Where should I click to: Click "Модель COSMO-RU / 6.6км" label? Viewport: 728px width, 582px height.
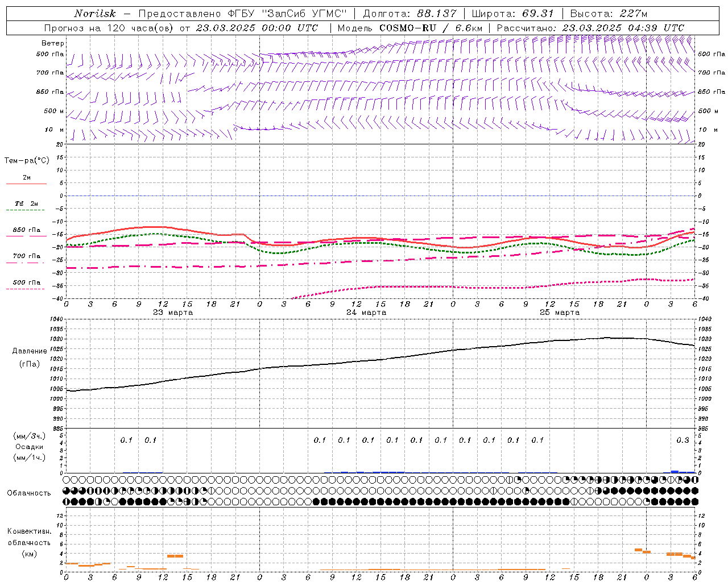[409, 28]
